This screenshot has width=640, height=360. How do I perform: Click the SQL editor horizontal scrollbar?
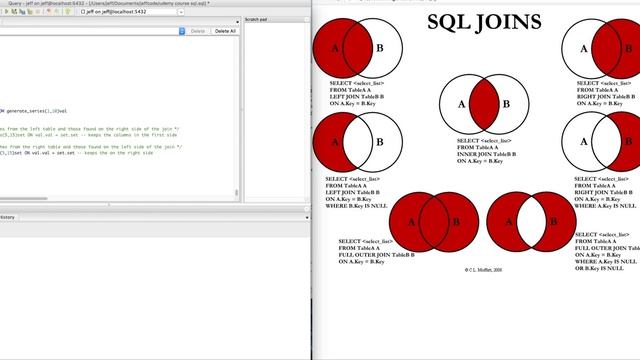(24, 199)
